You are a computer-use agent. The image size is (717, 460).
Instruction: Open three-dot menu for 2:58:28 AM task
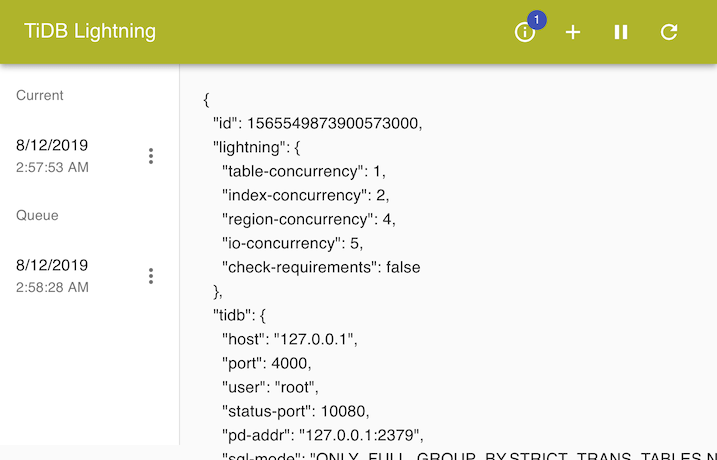pyautogui.click(x=151, y=276)
